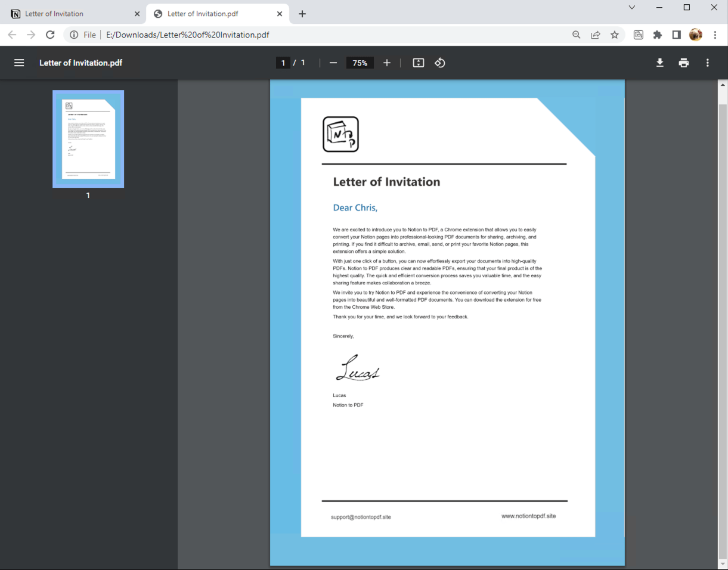Open the Notion to PDF extension icon

639,35
